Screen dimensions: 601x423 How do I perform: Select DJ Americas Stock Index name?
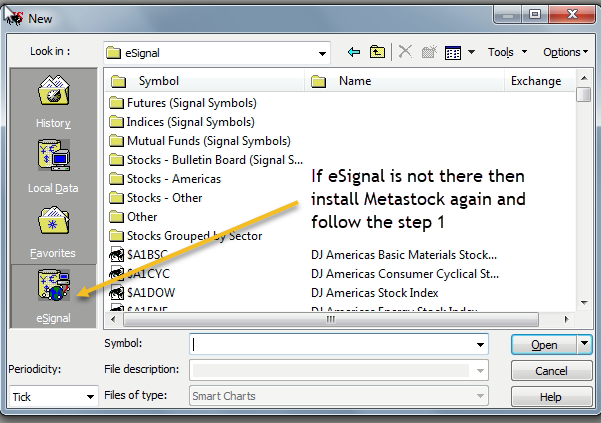click(x=374, y=293)
